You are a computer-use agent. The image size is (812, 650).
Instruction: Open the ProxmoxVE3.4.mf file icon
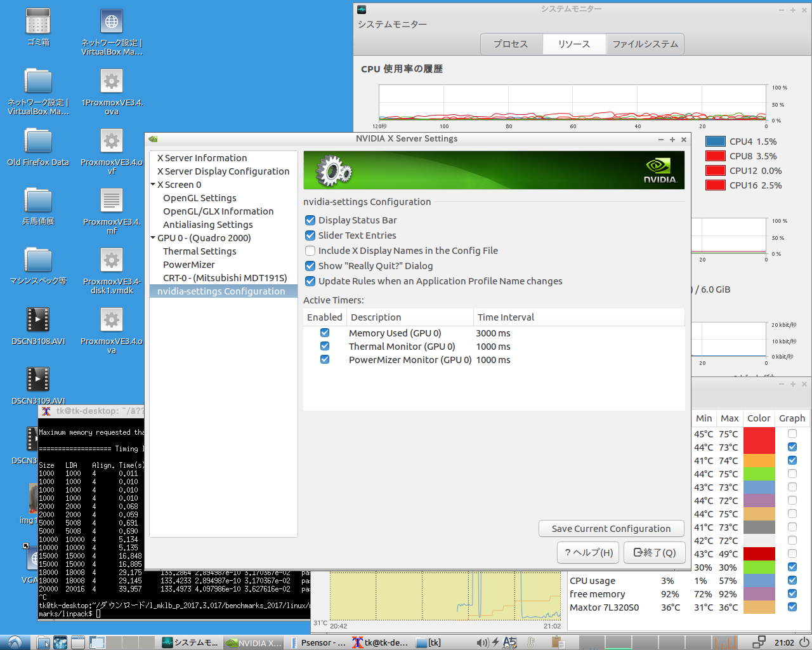point(112,201)
